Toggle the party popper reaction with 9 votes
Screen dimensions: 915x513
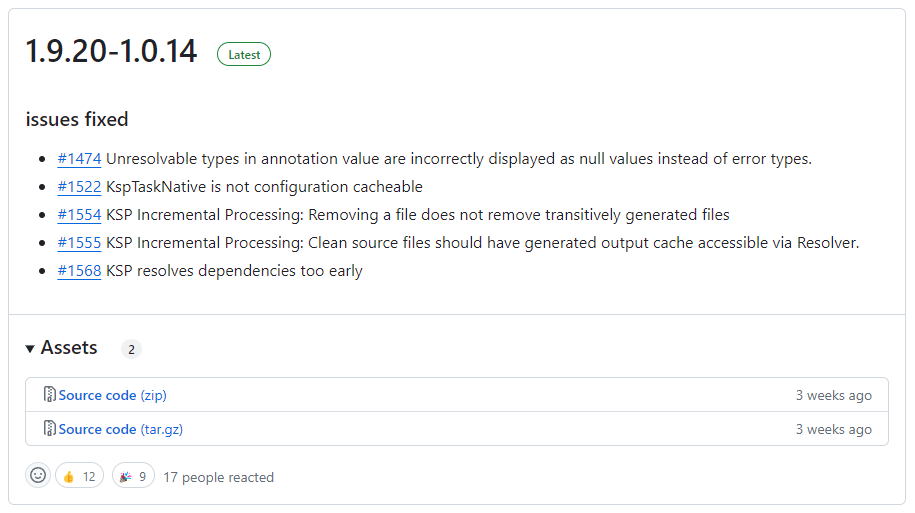tap(133, 477)
